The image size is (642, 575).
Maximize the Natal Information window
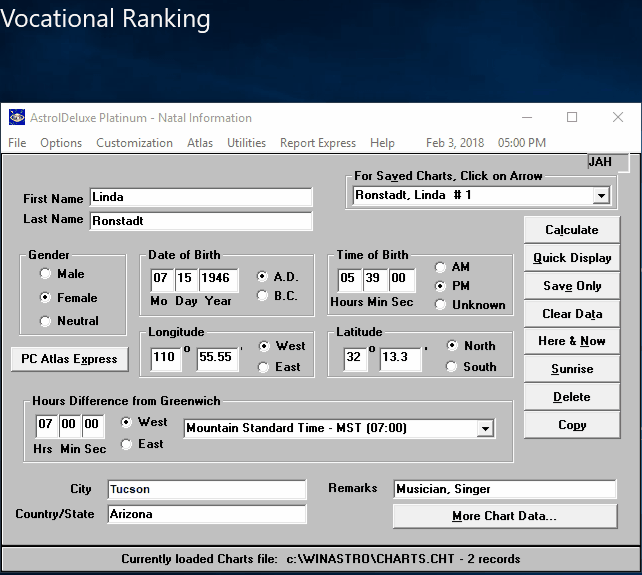tap(572, 118)
